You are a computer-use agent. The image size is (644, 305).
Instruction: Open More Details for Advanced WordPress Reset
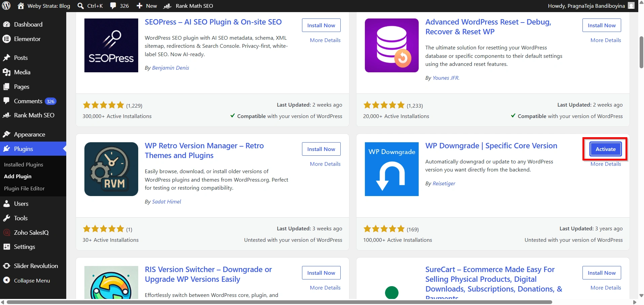tap(606, 40)
